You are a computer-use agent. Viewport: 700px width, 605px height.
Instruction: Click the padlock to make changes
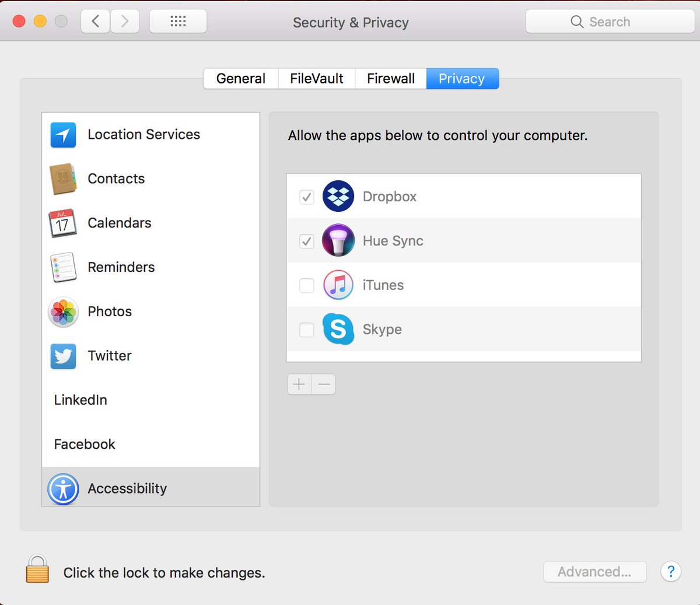[x=37, y=569]
